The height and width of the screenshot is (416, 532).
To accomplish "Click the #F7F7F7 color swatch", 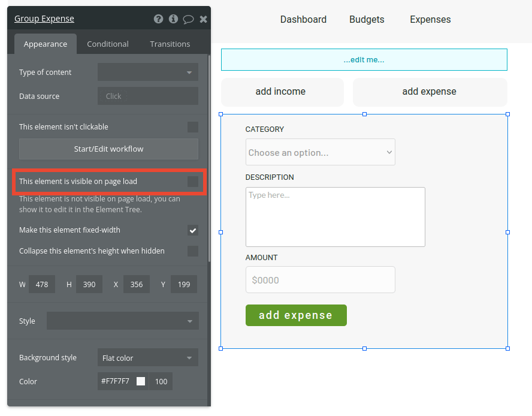I will click(141, 381).
